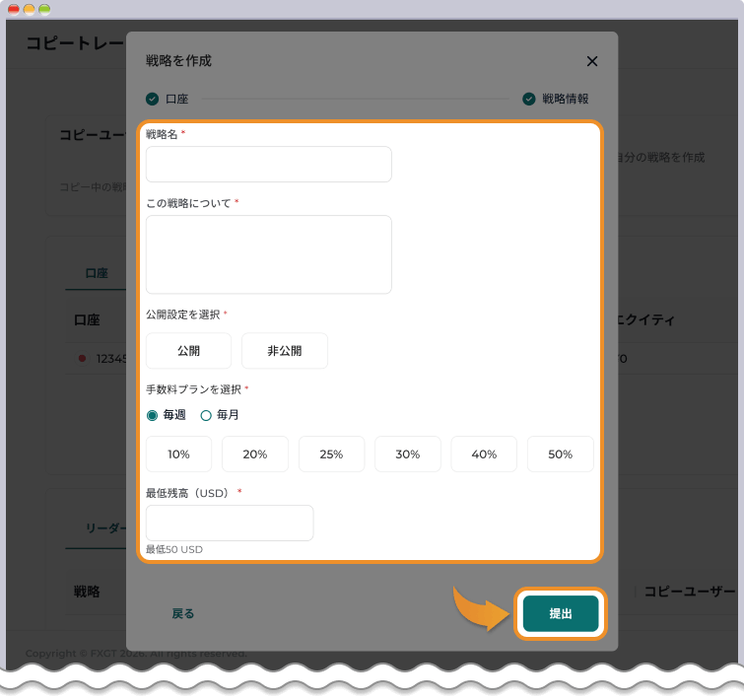Click the macOS red close button

14,9
